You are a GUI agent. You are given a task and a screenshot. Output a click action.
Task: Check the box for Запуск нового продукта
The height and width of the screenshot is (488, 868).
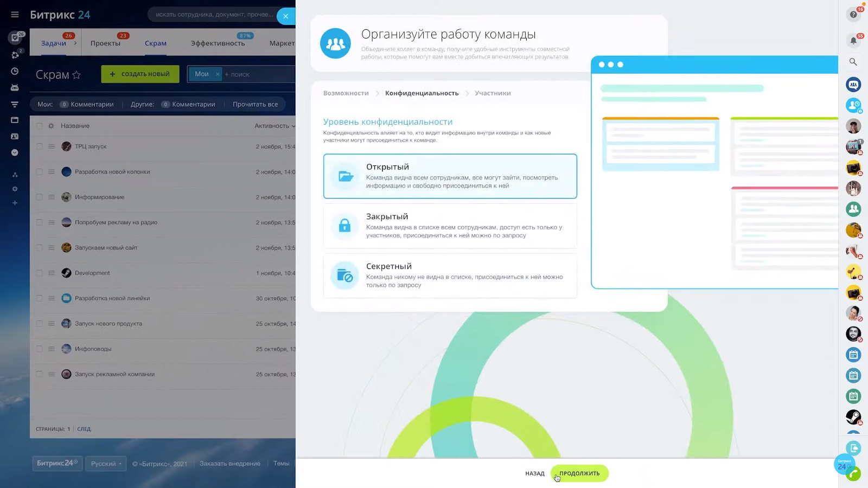[39, 324]
